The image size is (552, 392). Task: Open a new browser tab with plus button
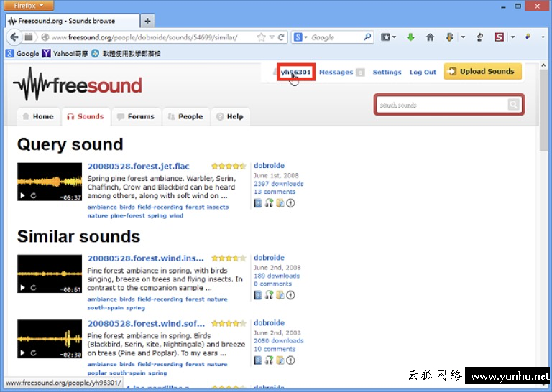(147, 21)
